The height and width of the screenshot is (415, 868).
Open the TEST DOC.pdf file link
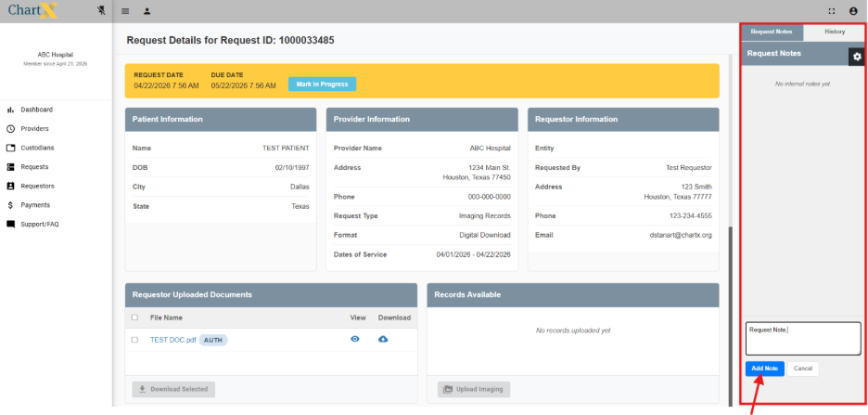[172, 340]
